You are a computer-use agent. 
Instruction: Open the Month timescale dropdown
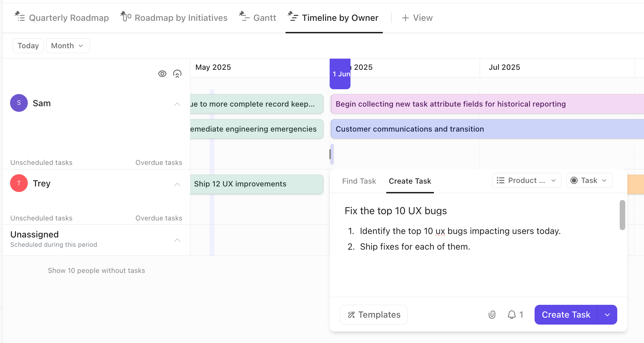68,46
